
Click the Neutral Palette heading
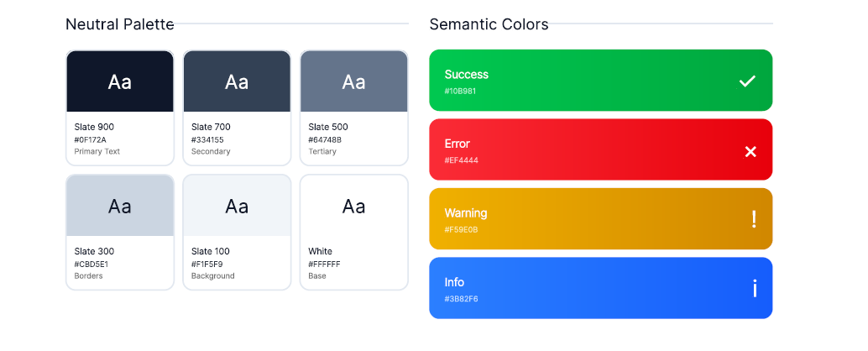tap(120, 24)
